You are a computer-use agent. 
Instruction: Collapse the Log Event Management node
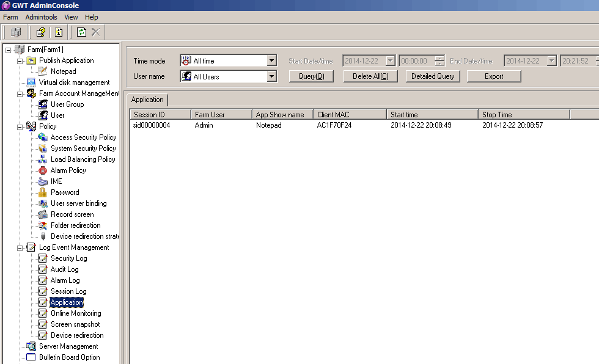[20, 248]
